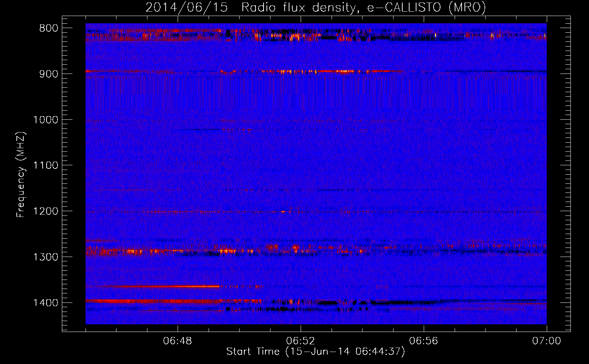Select the 1300 frequency tick label

[x=46, y=257]
